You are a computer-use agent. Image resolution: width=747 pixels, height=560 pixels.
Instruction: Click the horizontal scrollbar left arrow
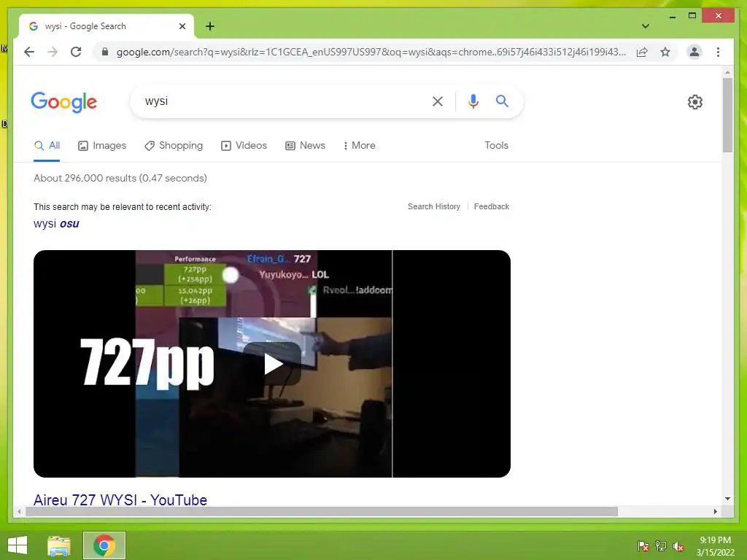point(19,512)
